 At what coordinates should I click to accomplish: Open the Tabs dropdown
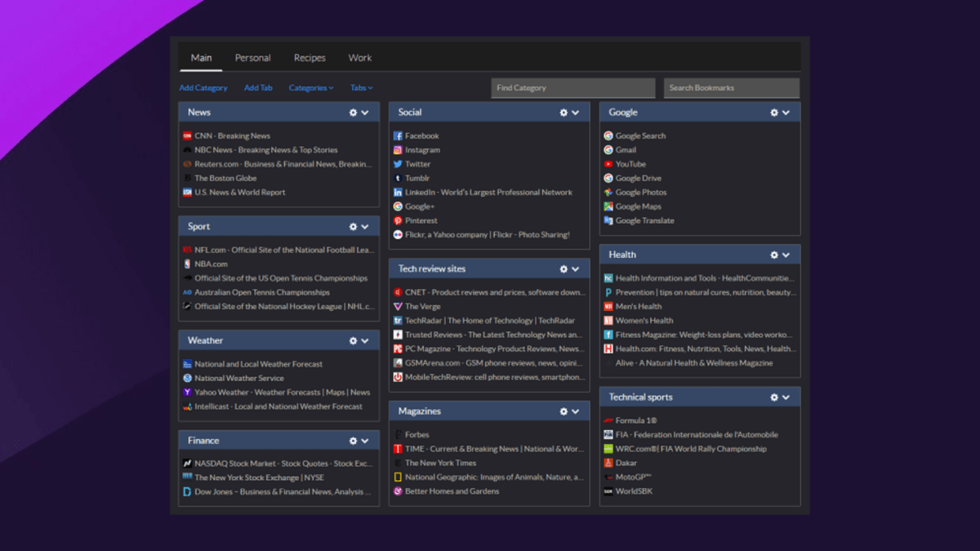click(359, 87)
